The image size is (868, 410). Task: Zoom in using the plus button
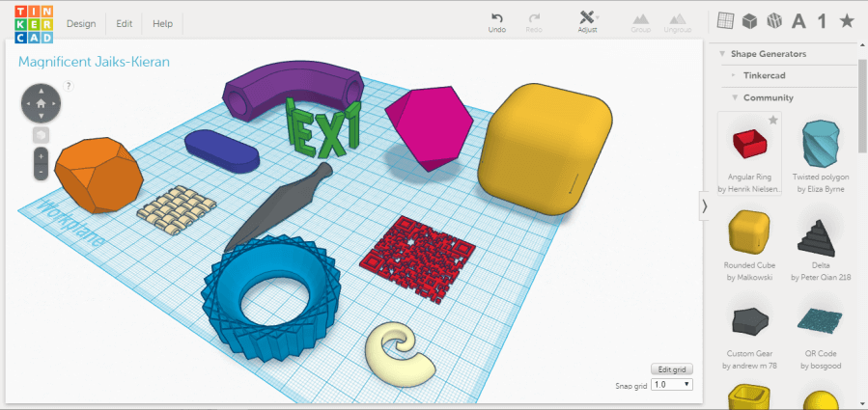(x=42, y=154)
